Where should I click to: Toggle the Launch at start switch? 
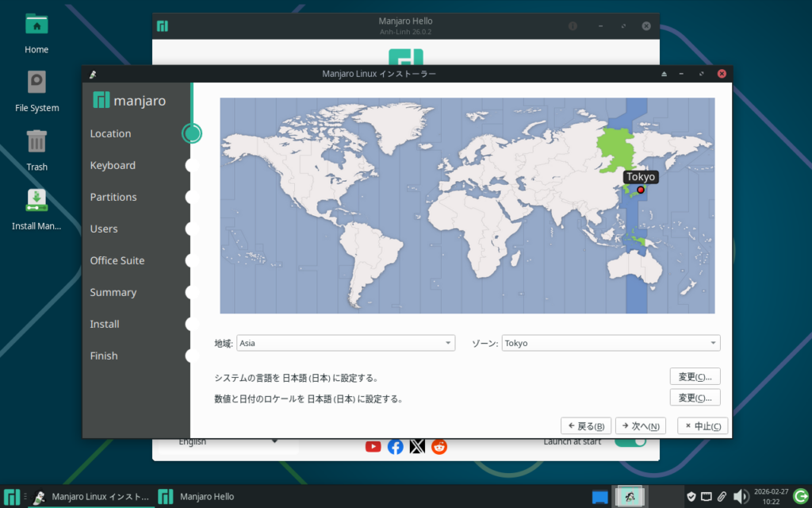click(x=630, y=441)
